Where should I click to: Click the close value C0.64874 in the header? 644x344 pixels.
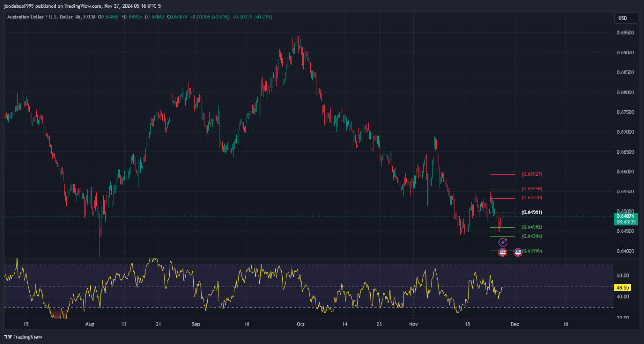177,17
